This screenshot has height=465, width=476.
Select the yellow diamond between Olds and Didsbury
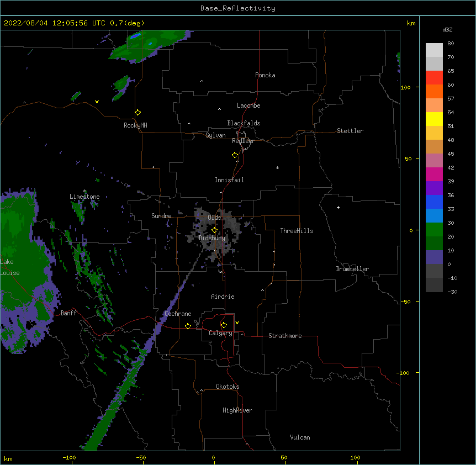(214, 230)
